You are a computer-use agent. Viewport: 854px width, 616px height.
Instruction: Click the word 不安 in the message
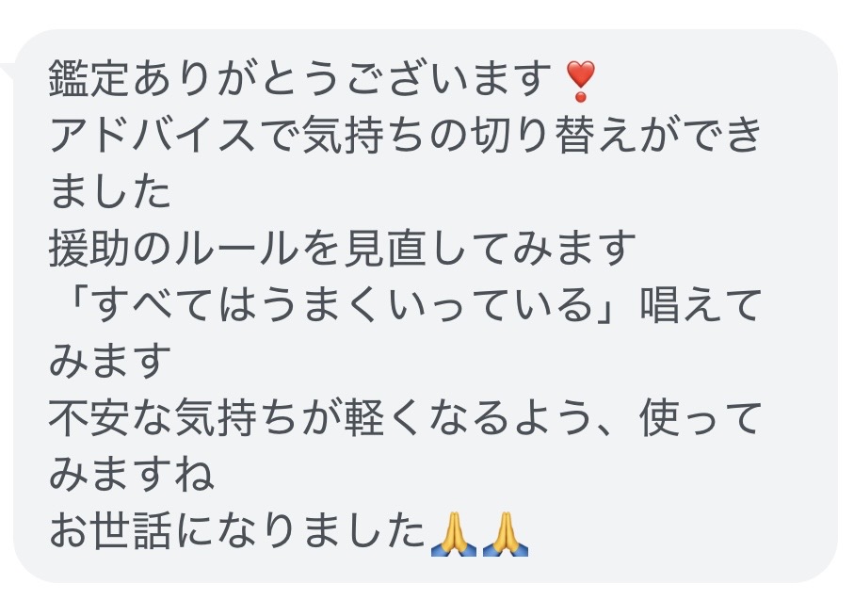click(89, 419)
